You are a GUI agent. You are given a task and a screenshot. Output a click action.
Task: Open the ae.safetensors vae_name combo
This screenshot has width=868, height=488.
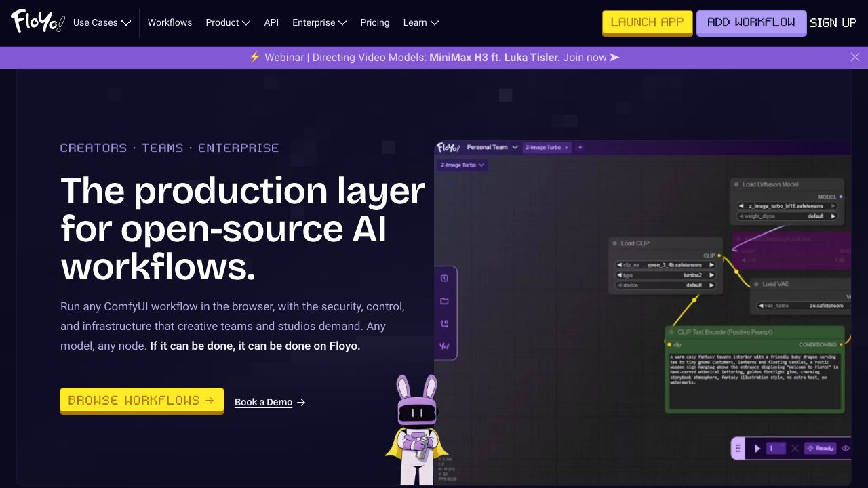[x=804, y=306]
